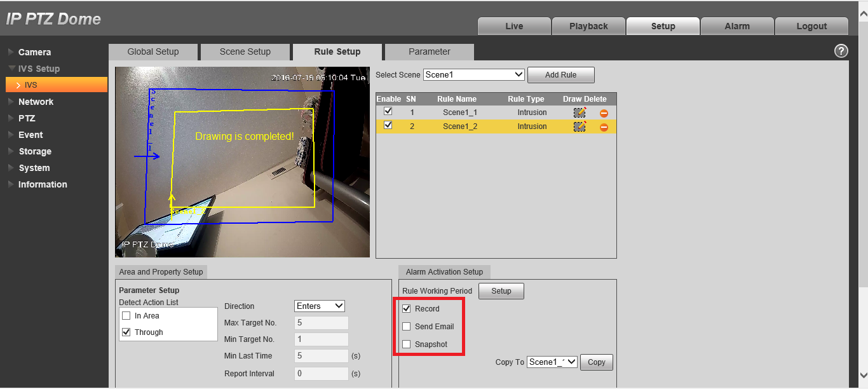The height and width of the screenshot is (389, 868).
Task: Expand the Event section
Action: [31, 135]
